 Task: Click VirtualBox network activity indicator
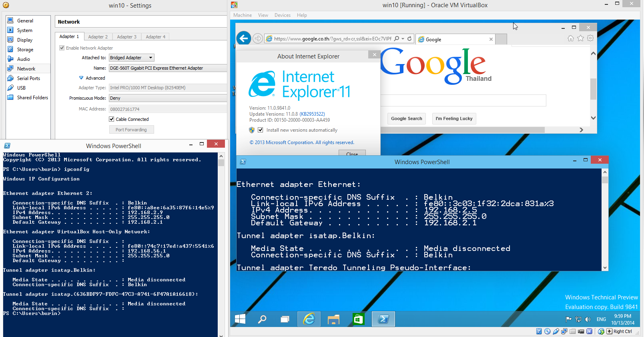[564, 331]
